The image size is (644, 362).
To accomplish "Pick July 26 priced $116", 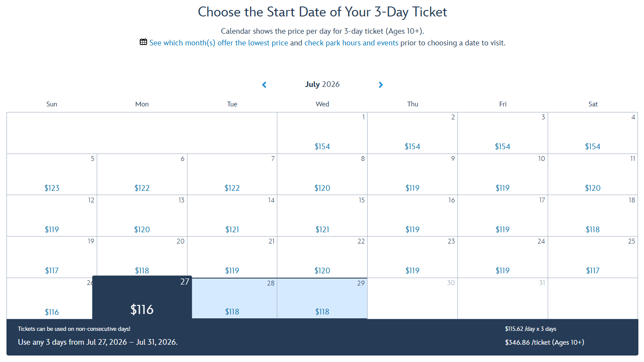I will (50, 299).
